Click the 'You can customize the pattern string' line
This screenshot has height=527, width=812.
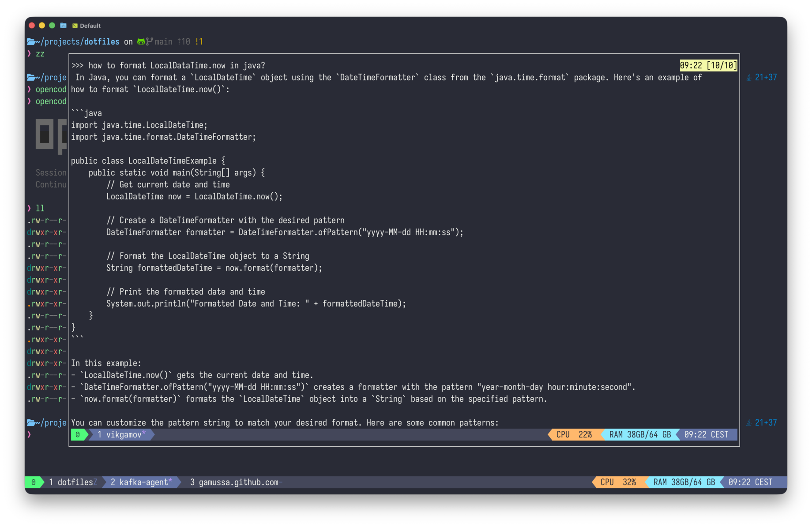coord(285,422)
